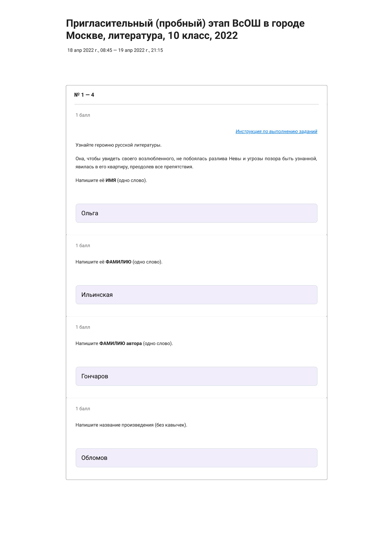Click the answer field containing Ольга

[196, 213]
